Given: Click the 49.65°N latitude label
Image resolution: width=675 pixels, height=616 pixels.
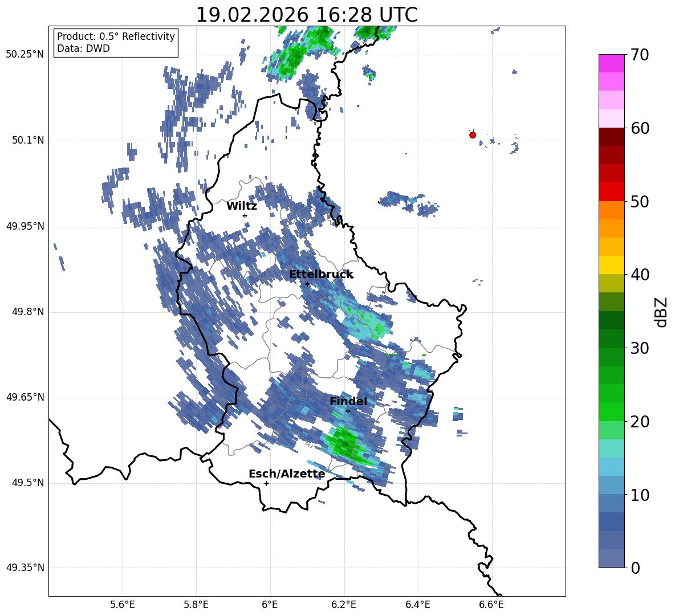Looking at the screenshot, I should (25, 397).
